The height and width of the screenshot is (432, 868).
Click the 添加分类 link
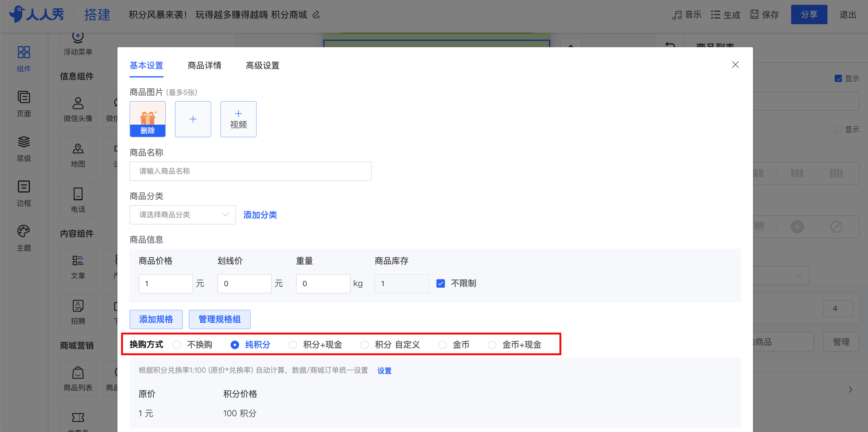pyautogui.click(x=260, y=215)
